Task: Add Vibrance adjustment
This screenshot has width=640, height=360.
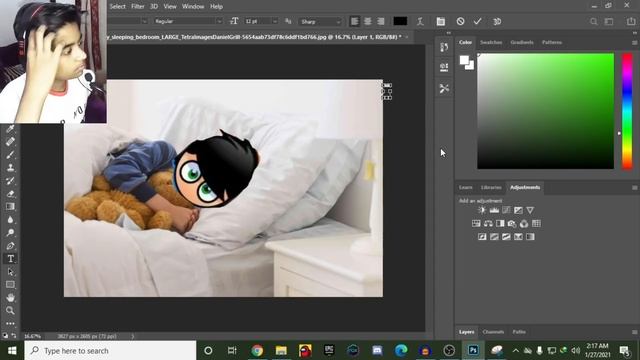Action: 530,210
